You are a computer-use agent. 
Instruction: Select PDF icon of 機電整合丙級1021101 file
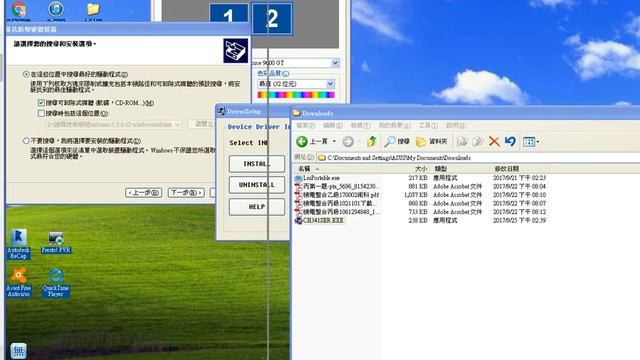(x=298, y=203)
